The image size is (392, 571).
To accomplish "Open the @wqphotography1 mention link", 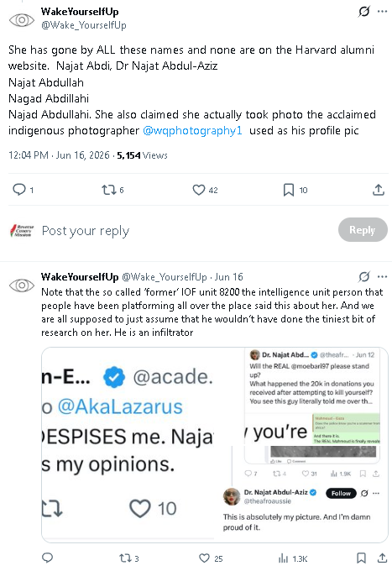I will 192,130.
